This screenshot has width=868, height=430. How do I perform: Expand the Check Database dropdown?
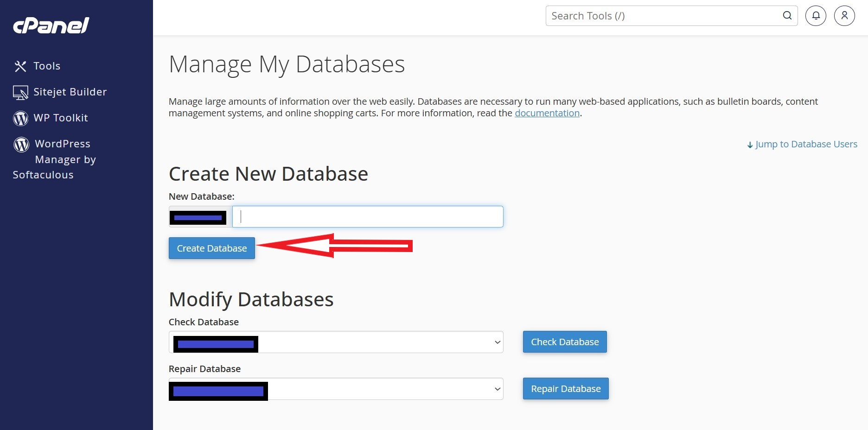point(497,342)
